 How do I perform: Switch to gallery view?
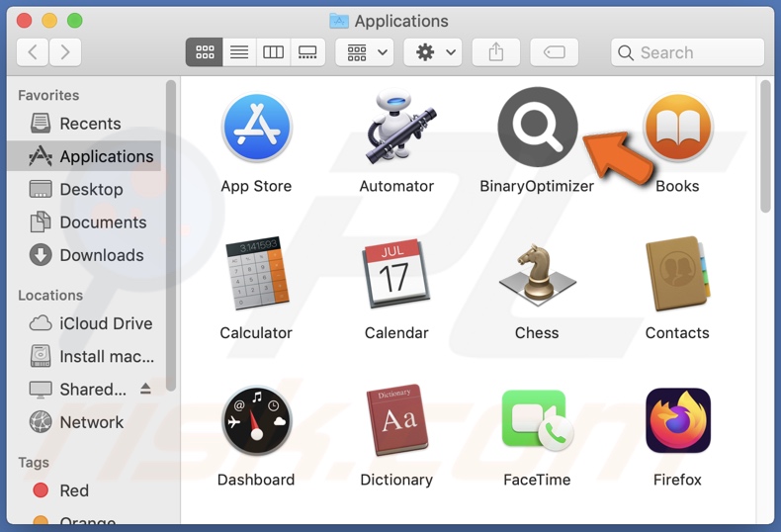[307, 51]
